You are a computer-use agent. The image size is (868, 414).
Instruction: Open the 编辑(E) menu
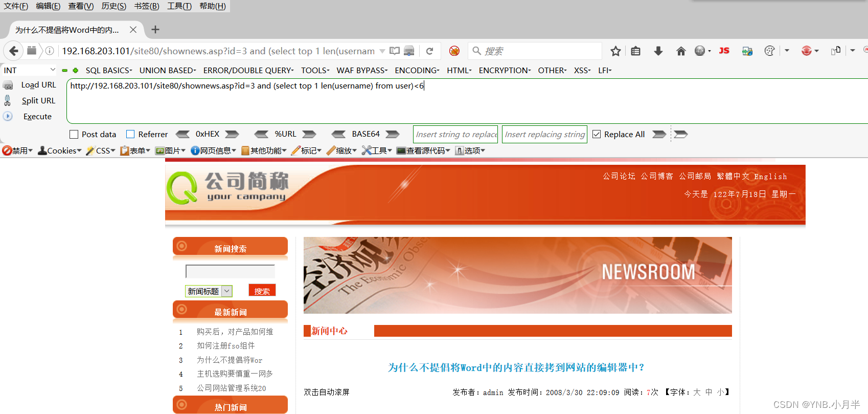pos(48,6)
